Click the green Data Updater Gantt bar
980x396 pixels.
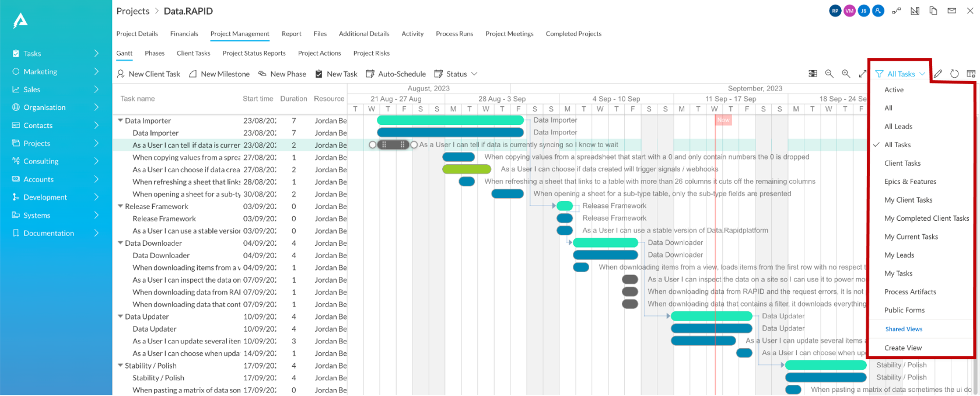[x=712, y=316]
